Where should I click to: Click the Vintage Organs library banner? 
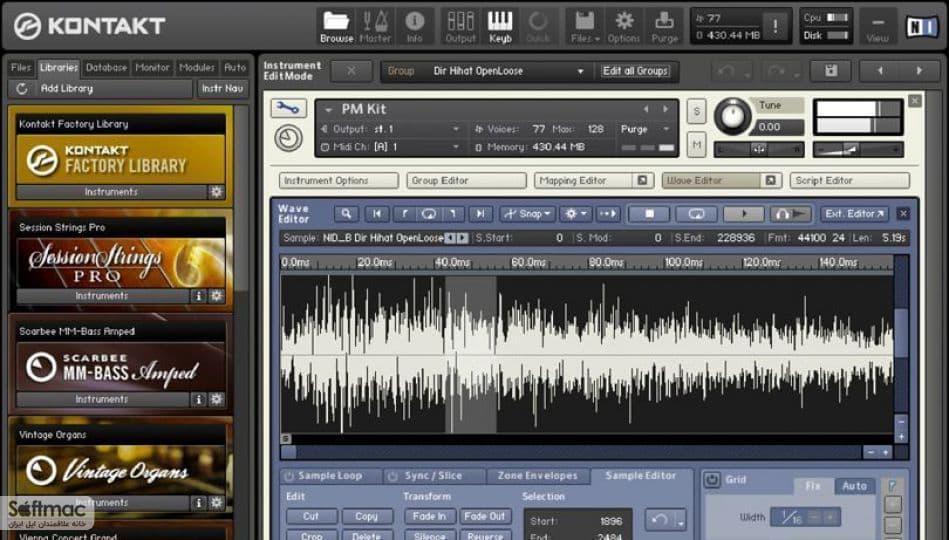click(x=120, y=470)
